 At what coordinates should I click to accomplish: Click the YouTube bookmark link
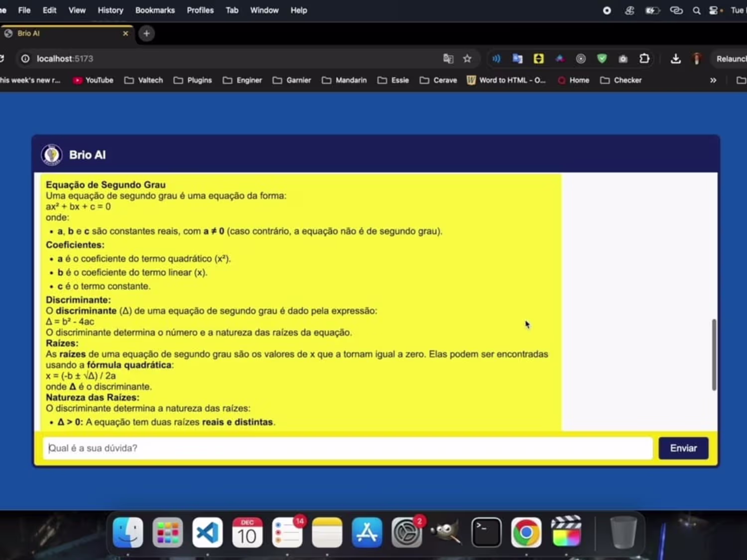(93, 80)
